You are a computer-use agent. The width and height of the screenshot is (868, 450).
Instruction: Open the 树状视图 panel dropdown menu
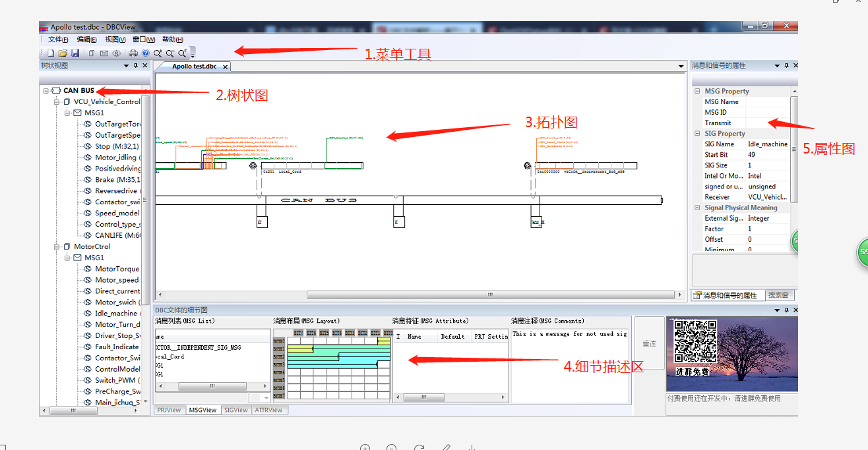pyautogui.click(x=126, y=66)
